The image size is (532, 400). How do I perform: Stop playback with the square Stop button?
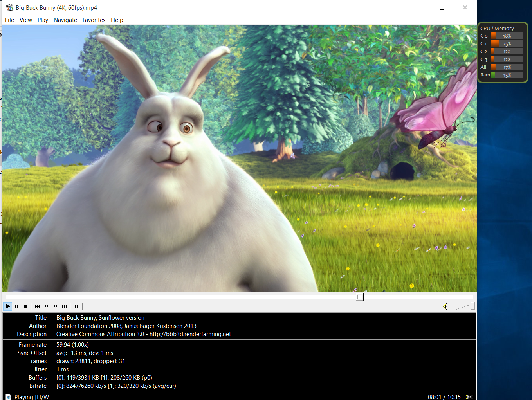(25, 306)
